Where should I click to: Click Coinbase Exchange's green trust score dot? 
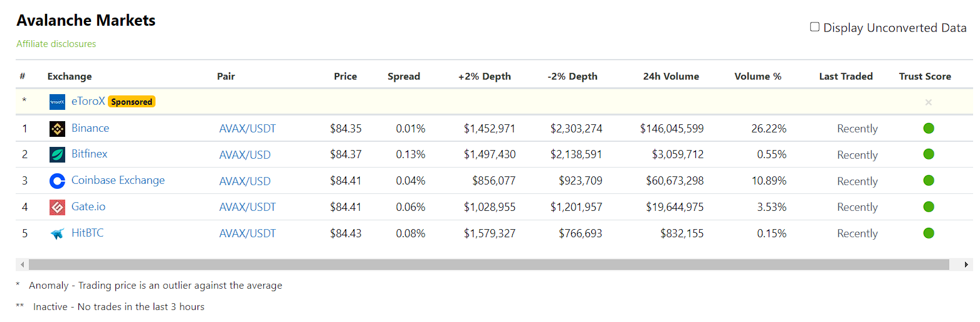pyautogui.click(x=929, y=181)
